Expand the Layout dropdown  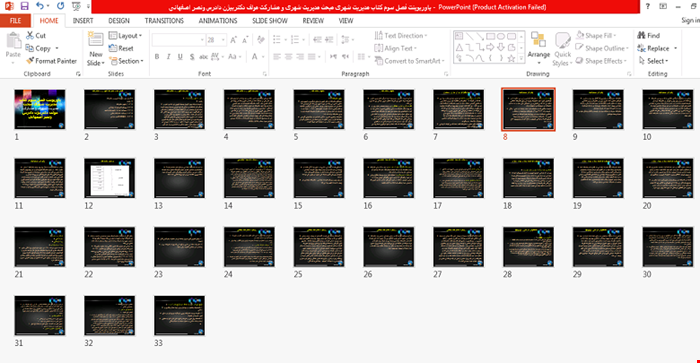click(x=125, y=35)
